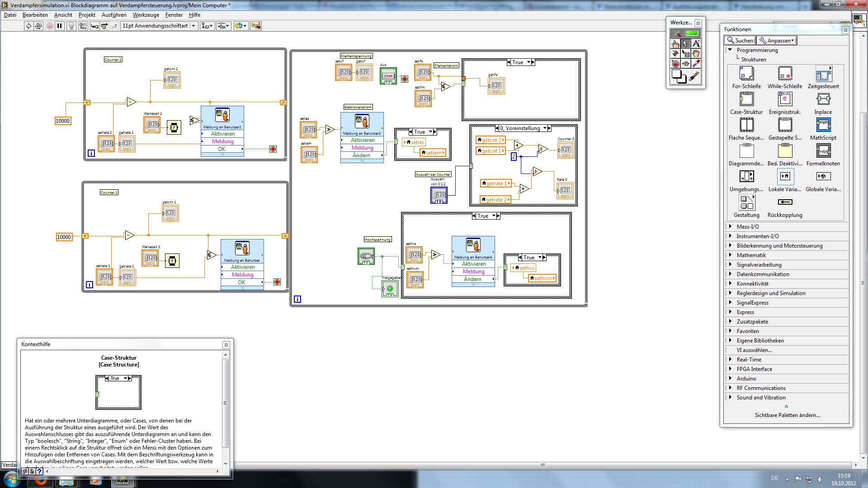Screen dimensions: 868x488
Task: Click the Run arrow button
Action: (28, 26)
